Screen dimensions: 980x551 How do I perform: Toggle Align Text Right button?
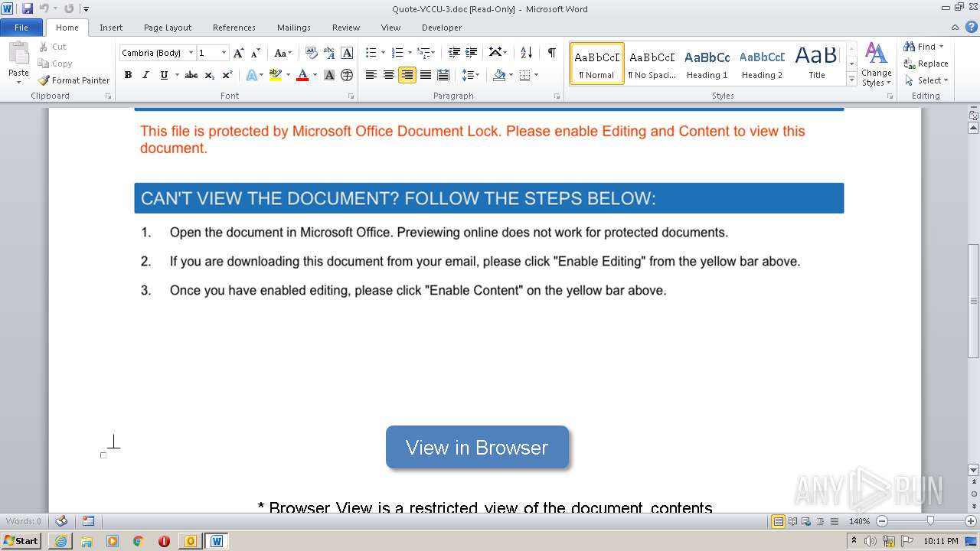point(407,75)
